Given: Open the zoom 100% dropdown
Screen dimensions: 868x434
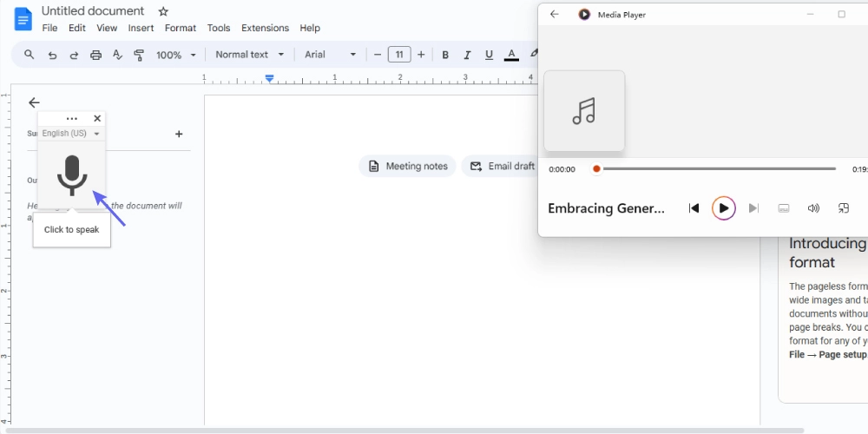Looking at the screenshot, I should (176, 55).
